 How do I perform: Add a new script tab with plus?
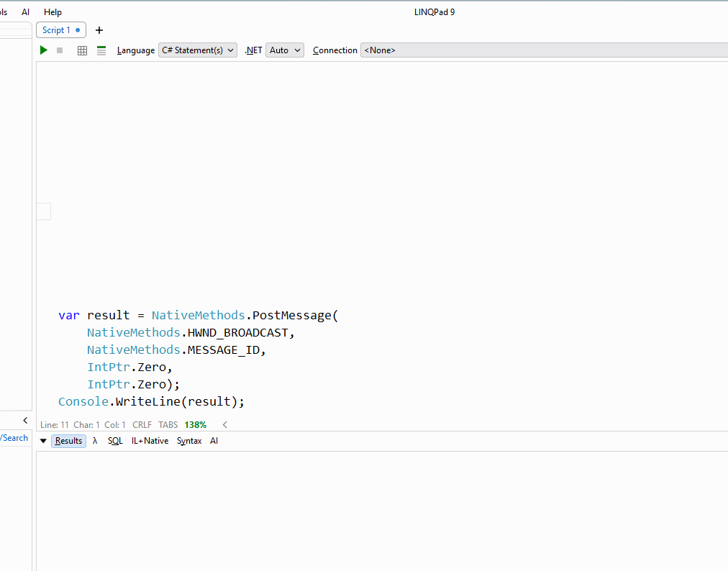[x=99, y=30]
